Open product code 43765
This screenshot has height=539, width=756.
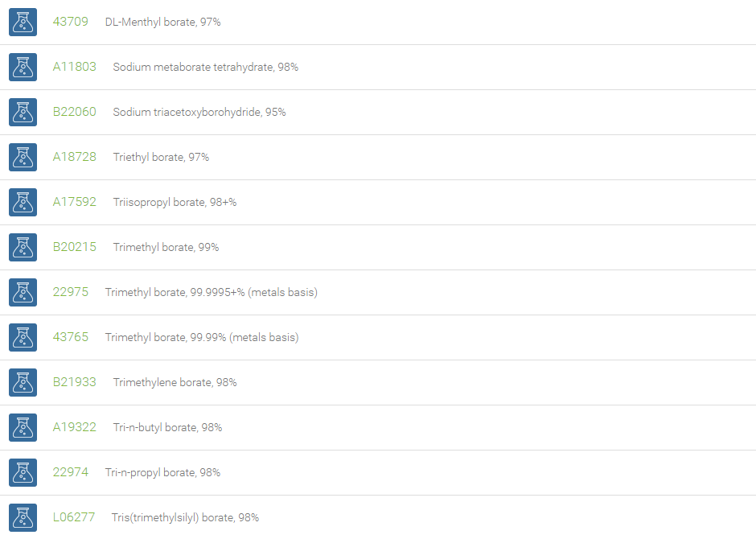(71, 337)
